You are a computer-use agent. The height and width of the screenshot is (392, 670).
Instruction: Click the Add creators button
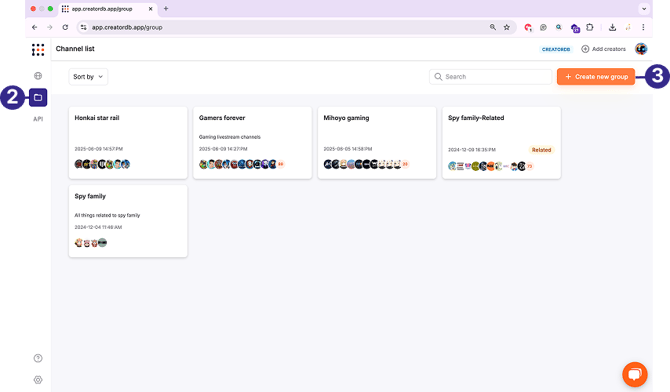(x=603, y=49)
